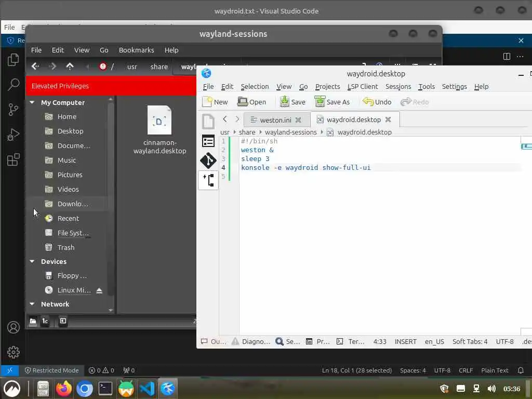532x399 pixels.
Task: Open file manager Bookmarks menu
Action: coord(137,50)
